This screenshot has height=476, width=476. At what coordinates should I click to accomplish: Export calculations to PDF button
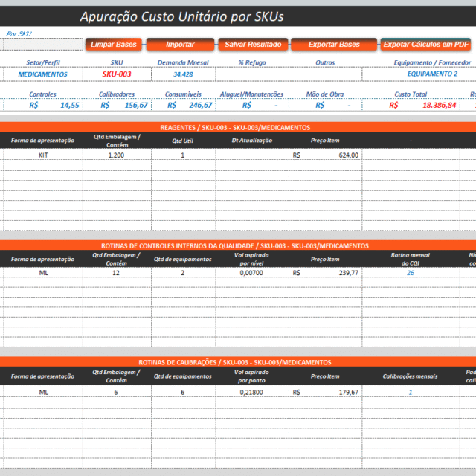point(427,45)
